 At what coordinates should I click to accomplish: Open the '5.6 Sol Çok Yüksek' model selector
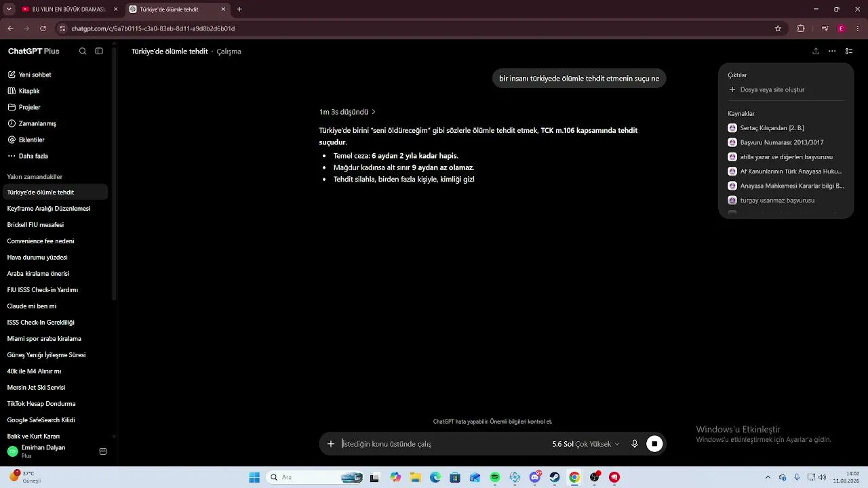click(586, 444)
